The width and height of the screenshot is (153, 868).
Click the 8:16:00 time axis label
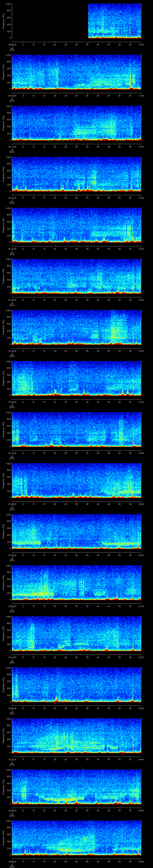[x=12, y=402]
